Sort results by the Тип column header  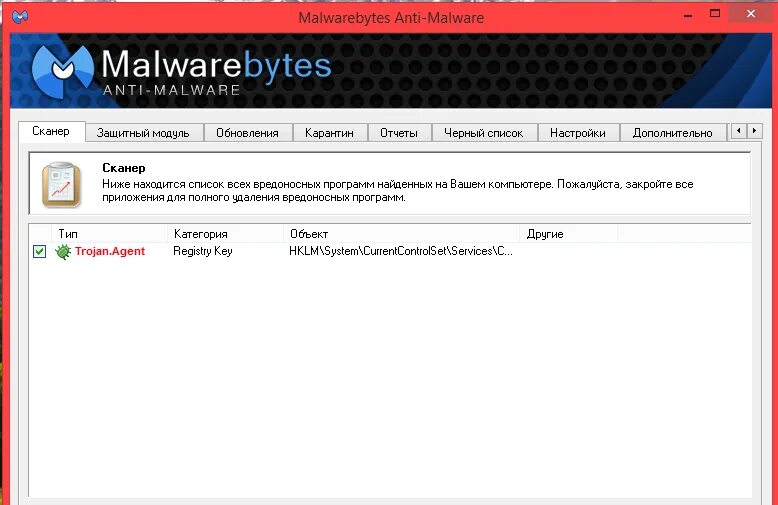[109, 234]
